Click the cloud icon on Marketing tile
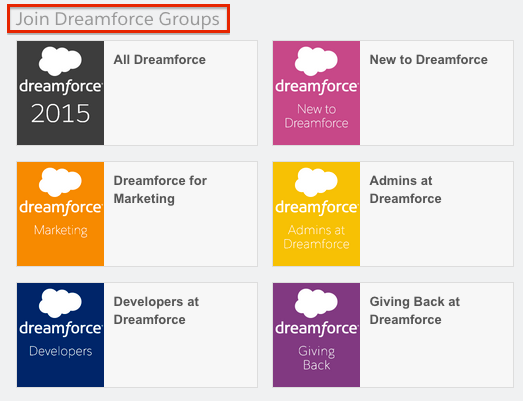Viewport: 523px width, 401px height. [60, 182]
